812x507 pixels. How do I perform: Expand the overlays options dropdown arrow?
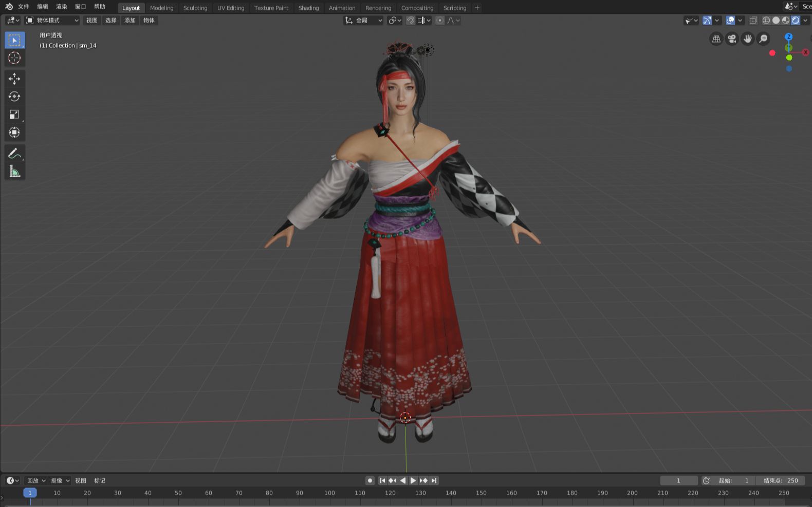pyautogui.click(x=740, y=21)
